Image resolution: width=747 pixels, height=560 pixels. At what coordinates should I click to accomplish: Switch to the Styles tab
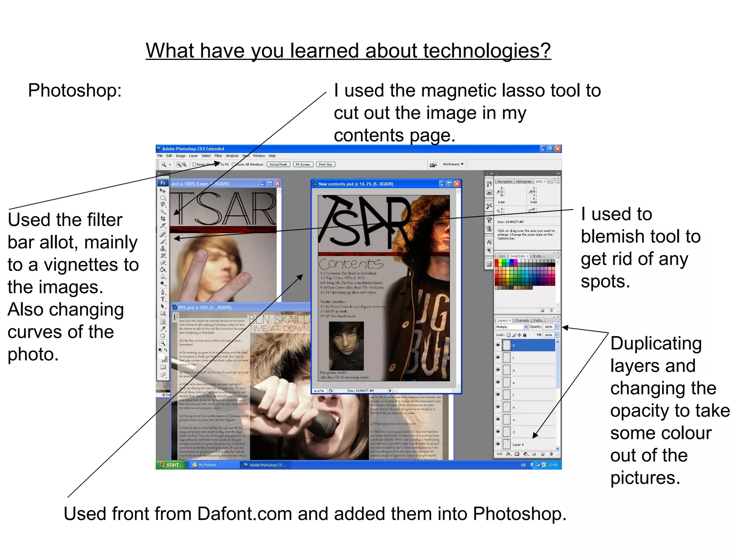pyautogui.click(x=537, y=256)
